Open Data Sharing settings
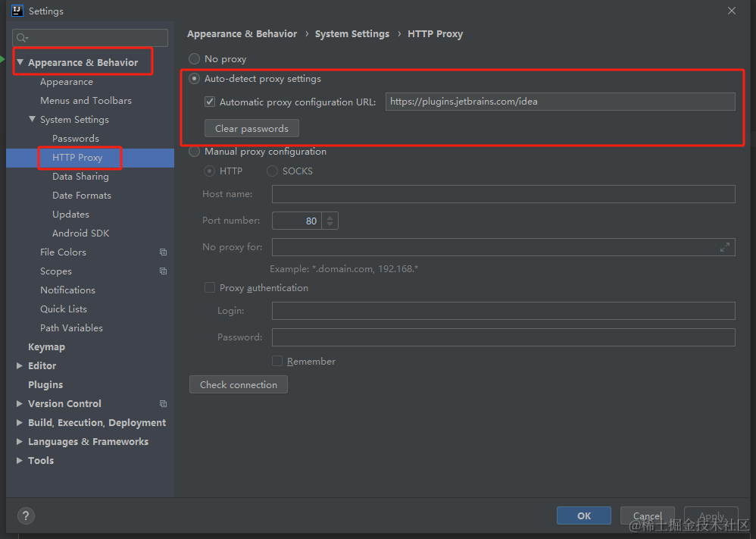Screen dimensions: 756x539 coord(80,176)
